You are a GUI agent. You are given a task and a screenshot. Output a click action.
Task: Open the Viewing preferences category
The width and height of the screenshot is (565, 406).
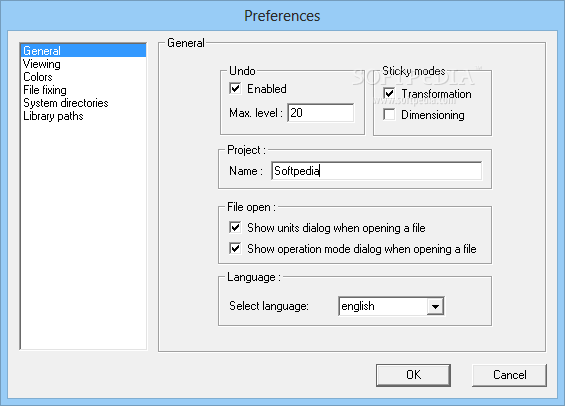click(42, 64)
